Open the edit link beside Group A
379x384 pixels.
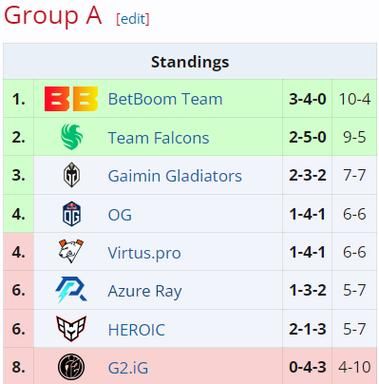pos(133,19)
